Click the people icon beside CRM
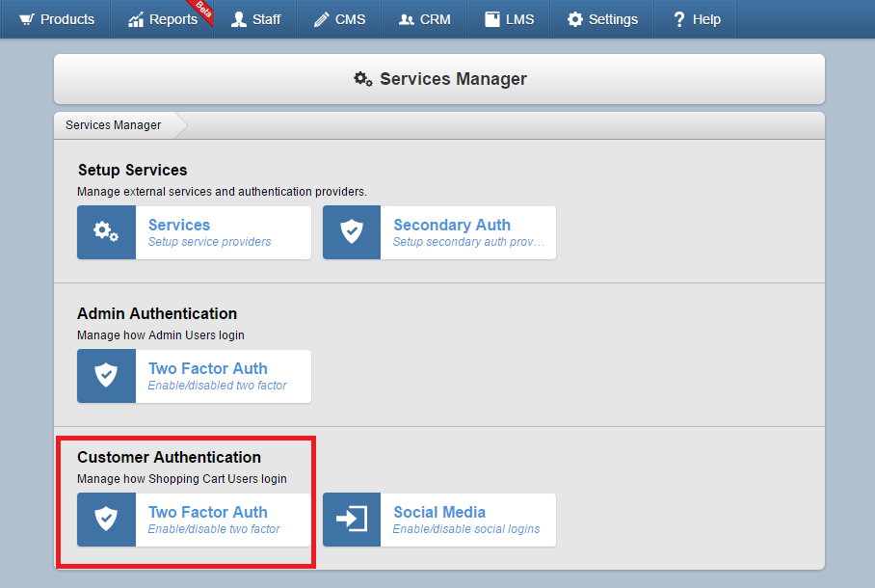The width and height of the screenshot is (875, 588). coord(407,19)
